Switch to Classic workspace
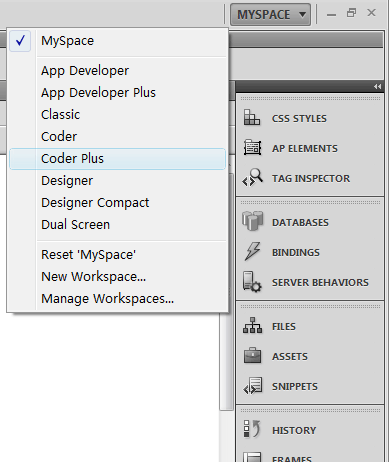 point(117,115)
